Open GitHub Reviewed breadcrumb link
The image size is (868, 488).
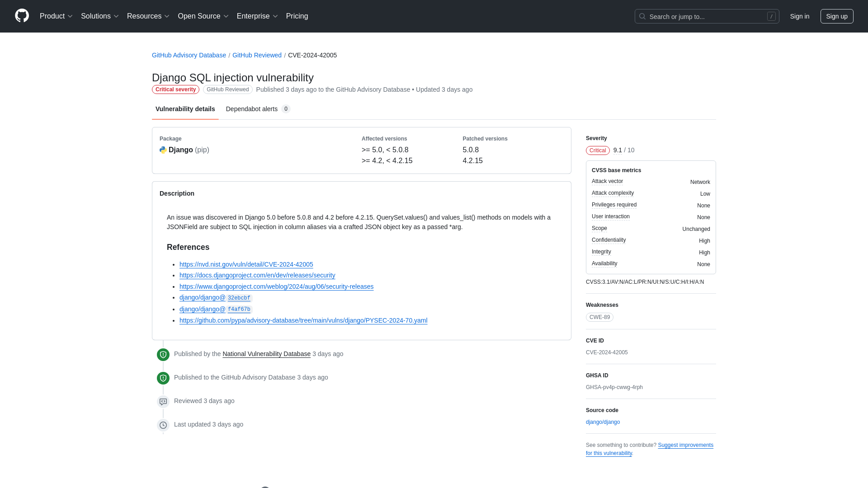click(x=257, y=55)
